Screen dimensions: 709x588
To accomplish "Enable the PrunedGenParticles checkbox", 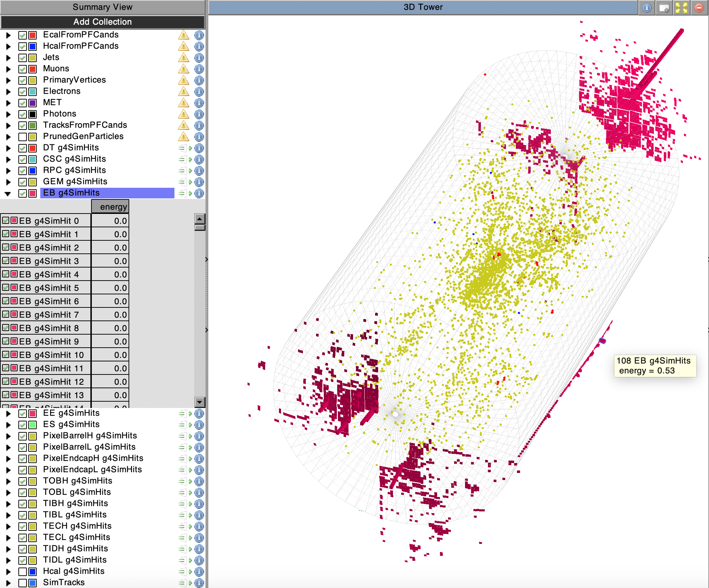I will point(23,137).
